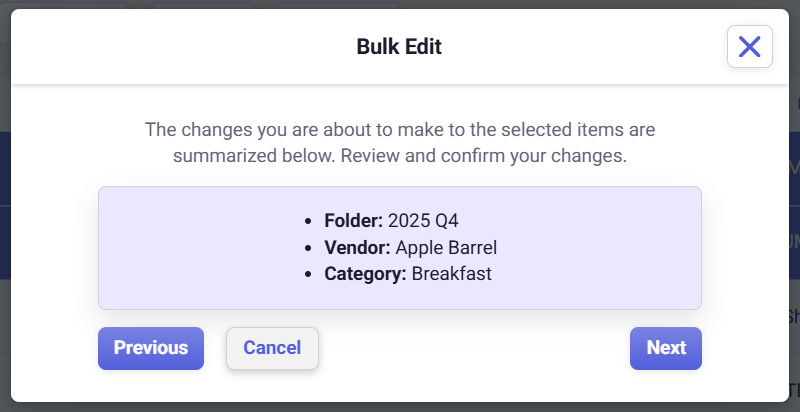Click the bullet before Vendor
800x412 pixels.
(310, 247)
